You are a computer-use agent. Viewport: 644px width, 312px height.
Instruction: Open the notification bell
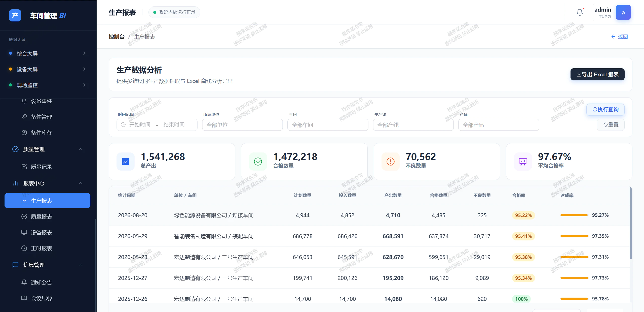point(580,12)
